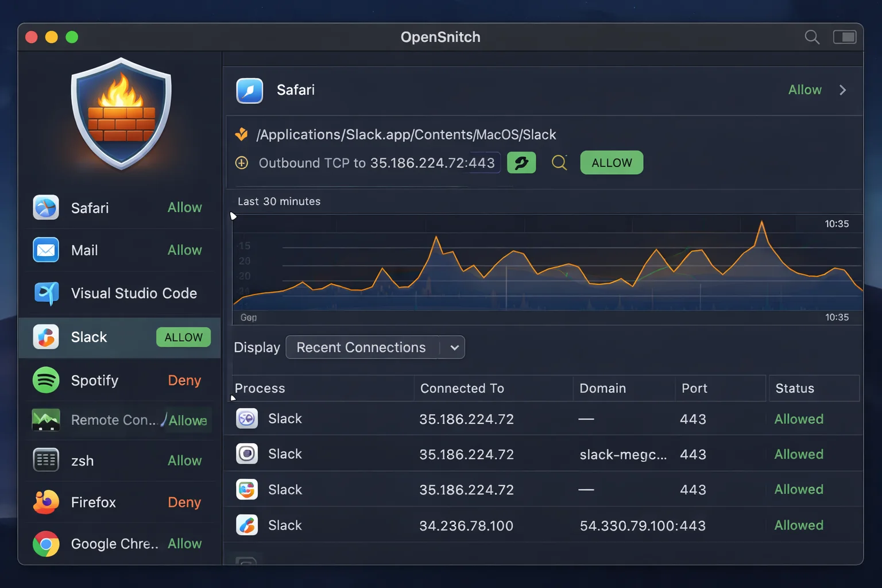Toggle the Google Chrome Allow rule
Viewport: 882px width, 588px height.
tap(184, 544)
